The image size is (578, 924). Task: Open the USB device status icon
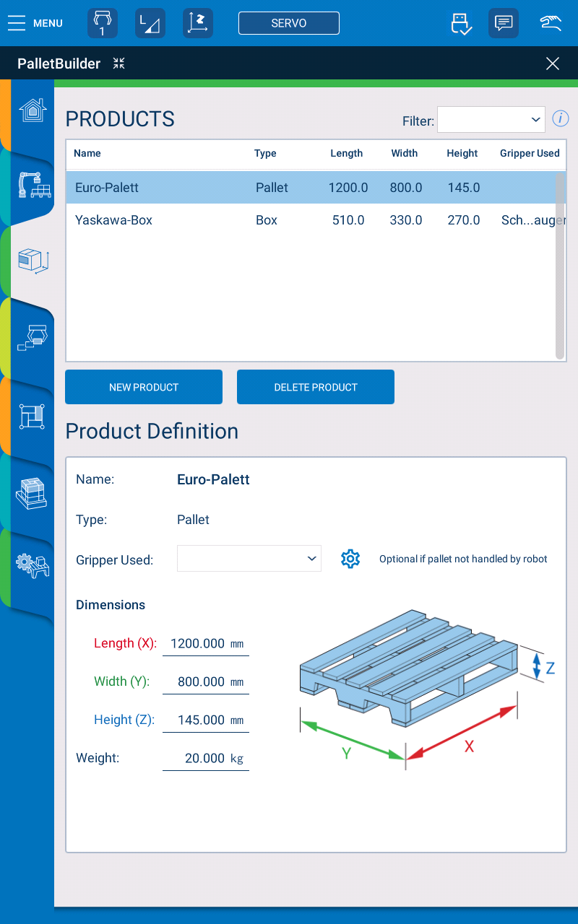[x=461, y=23]
